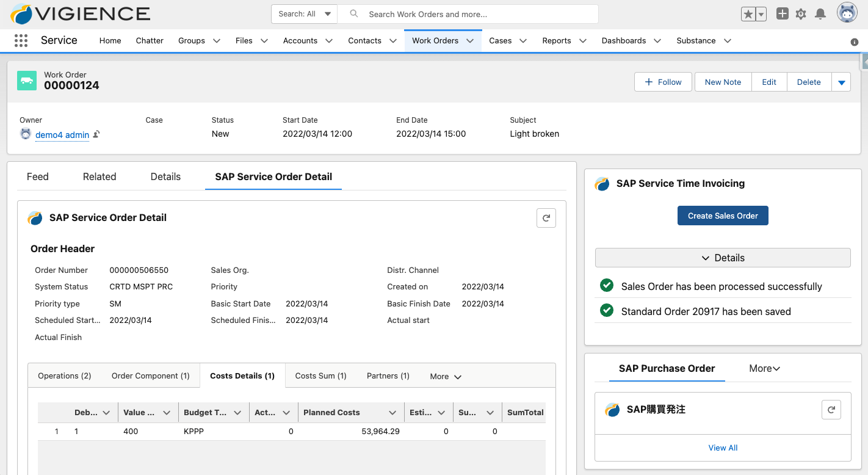Open the user profile avatar

(847, 13)
